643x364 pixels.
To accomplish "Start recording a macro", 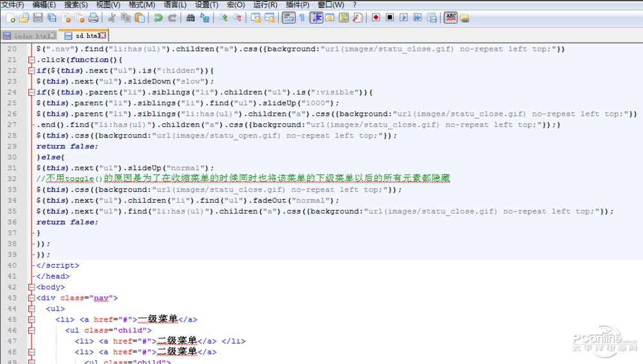I will click(x=376, y=17).
